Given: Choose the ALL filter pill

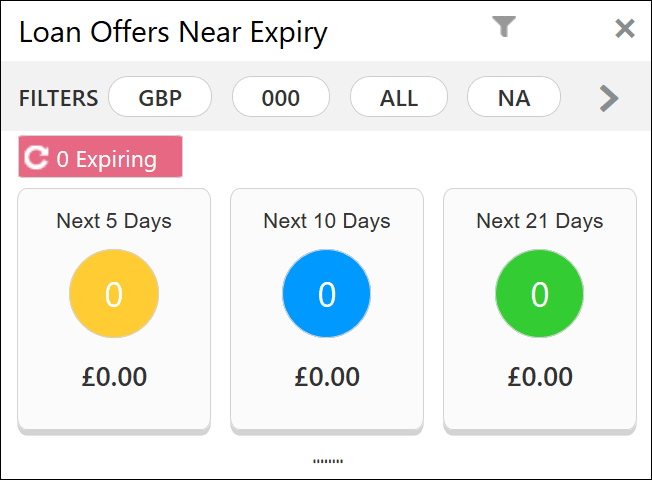Looking at the screenshot, I should (x=399, y=97).
